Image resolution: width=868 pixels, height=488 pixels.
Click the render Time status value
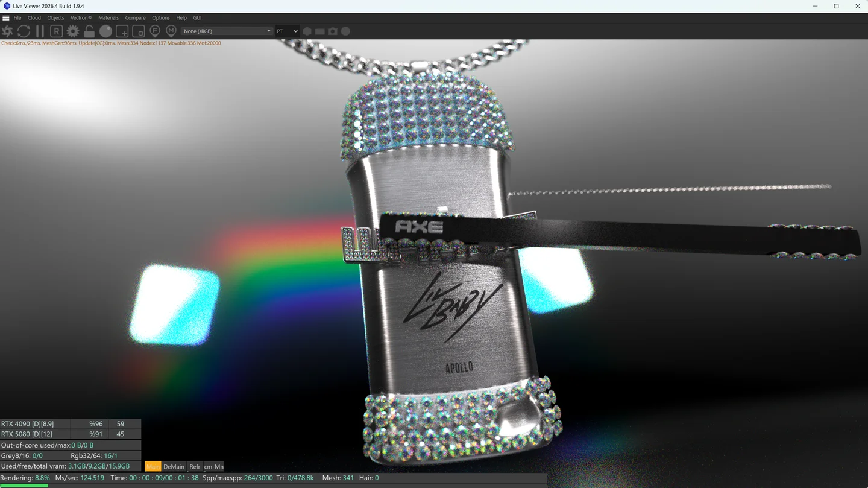tap(154, 478)
